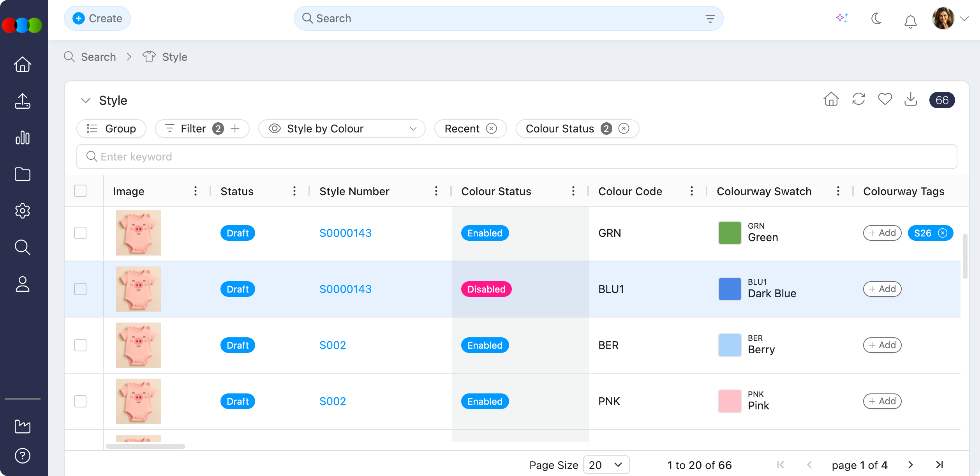Screen dimensions: 980x476
Task: Open the S002 style link in the Berry row
Action: pos(333,345)
